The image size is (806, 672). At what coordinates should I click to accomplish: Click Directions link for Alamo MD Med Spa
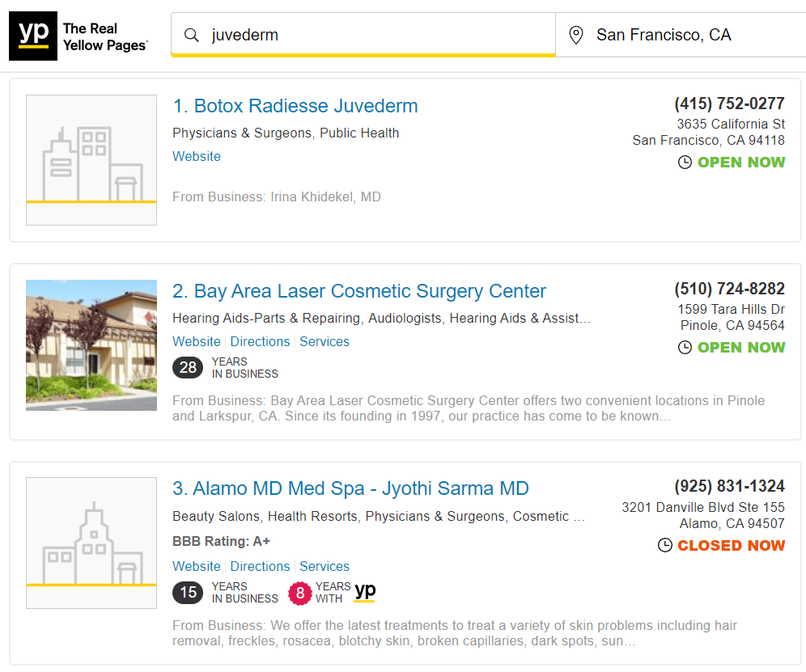point(260,566)
